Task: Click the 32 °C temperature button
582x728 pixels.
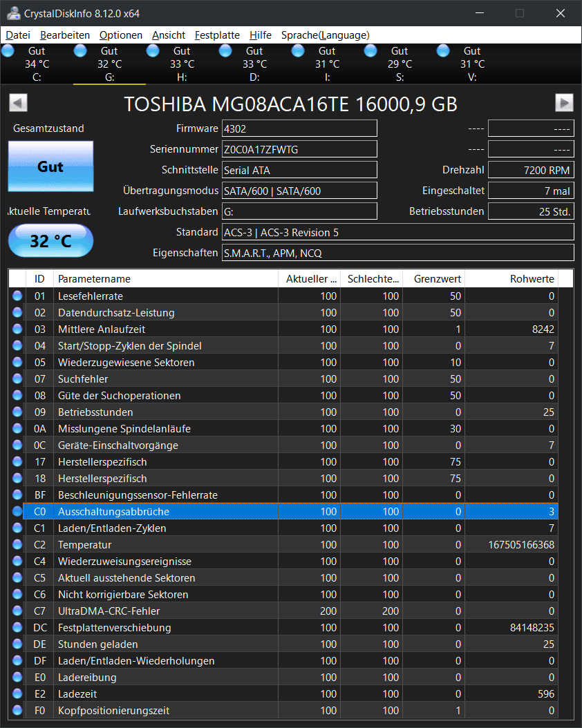Action: [x=50, y=241]
